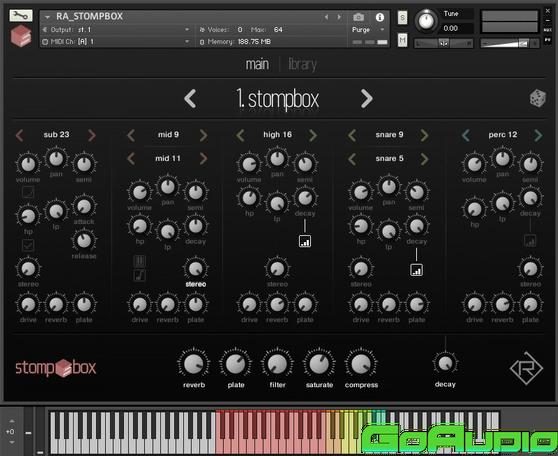This screenshot has height=456, width=558.
Task: Select next high 16 sample arrow
Action: (313, 135)
